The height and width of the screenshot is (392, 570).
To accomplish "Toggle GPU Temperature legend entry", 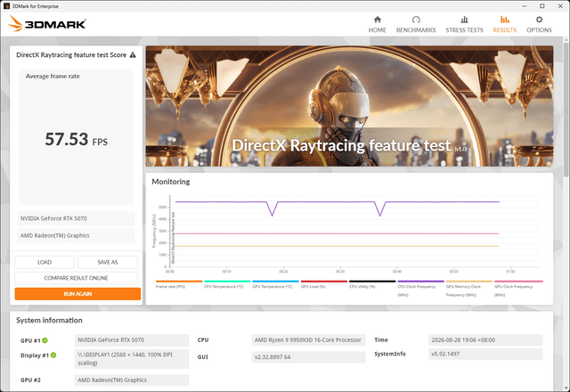I will (275, 286).
